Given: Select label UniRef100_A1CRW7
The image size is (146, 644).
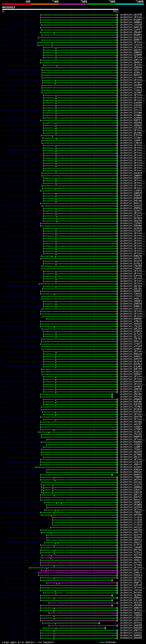Looking at the screenshot, I should pos(131,93).
